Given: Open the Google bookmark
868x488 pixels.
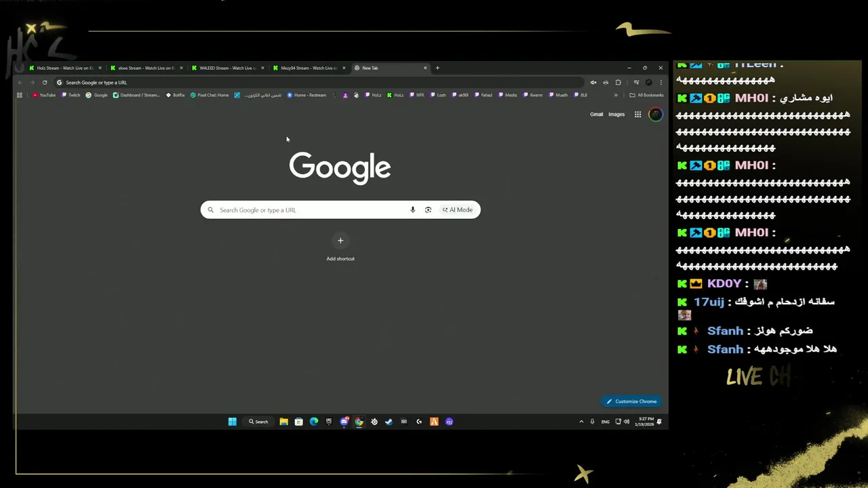Looking at the screenshot, I should point(97,95).
